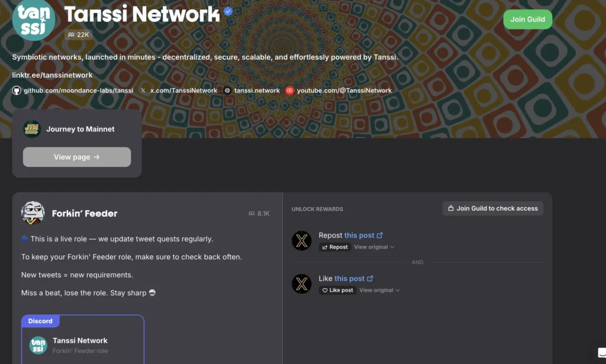Click the Tanssi Network guild logo
Image resolution: width=606 pixels, height=364 pixels.
coord(34,20)
